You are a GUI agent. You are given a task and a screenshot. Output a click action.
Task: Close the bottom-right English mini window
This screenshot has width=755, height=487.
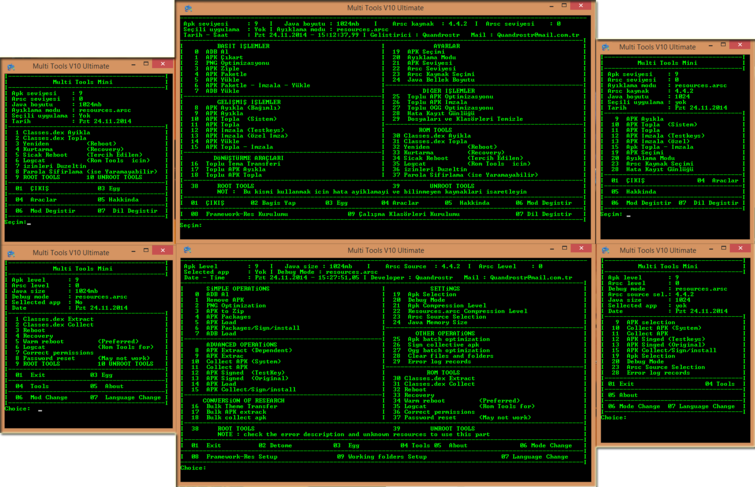pyautogui.click(x=740, y=249)
